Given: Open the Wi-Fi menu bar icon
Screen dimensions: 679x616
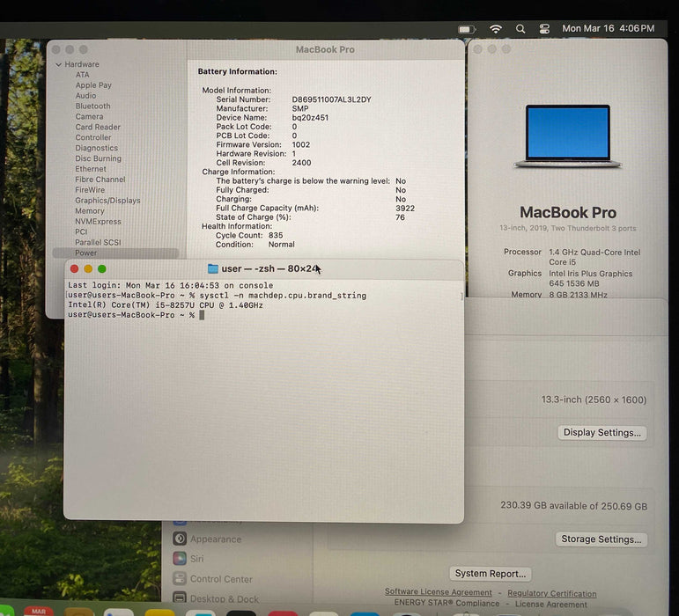Looking at the screenshot, I should (496, 28).
